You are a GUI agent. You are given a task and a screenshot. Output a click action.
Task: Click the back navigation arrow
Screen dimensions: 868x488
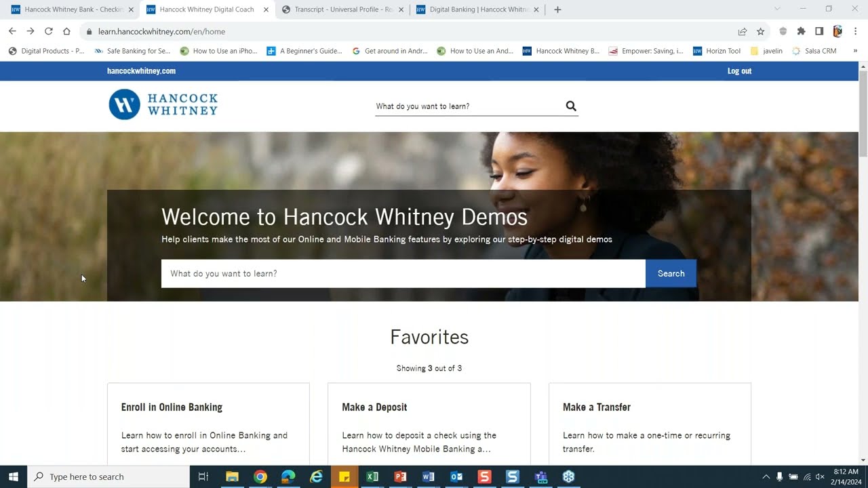click(x=12, y=31)
